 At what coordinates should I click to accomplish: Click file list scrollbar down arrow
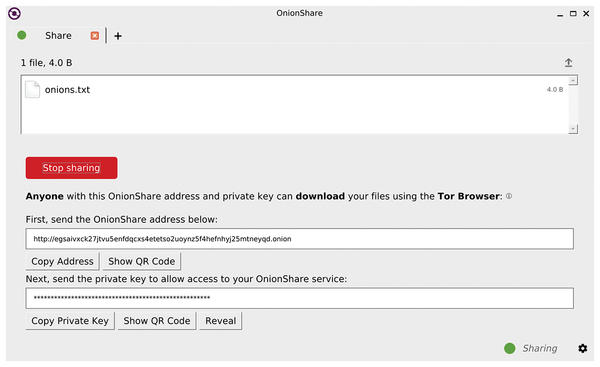click(x=573, y=129)
